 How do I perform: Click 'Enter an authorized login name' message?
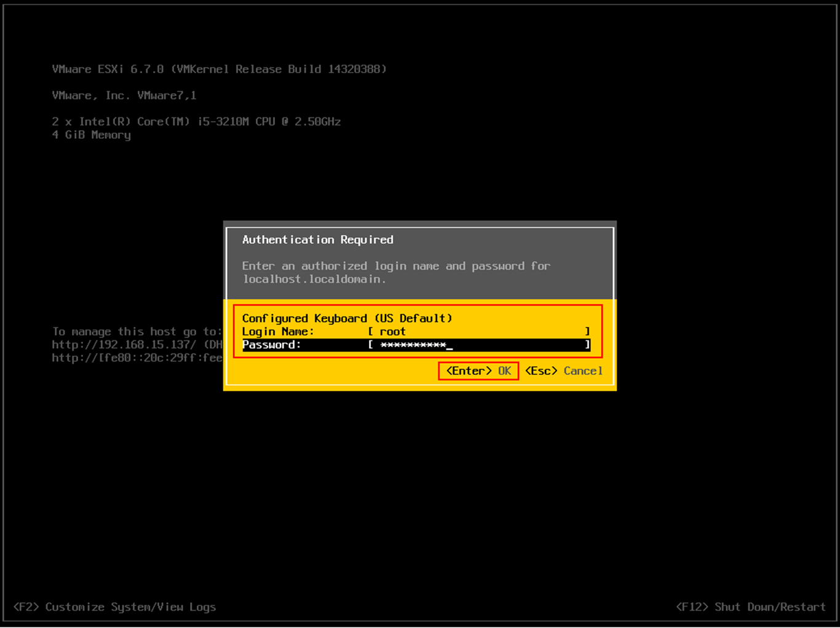(x=396, y=266)
